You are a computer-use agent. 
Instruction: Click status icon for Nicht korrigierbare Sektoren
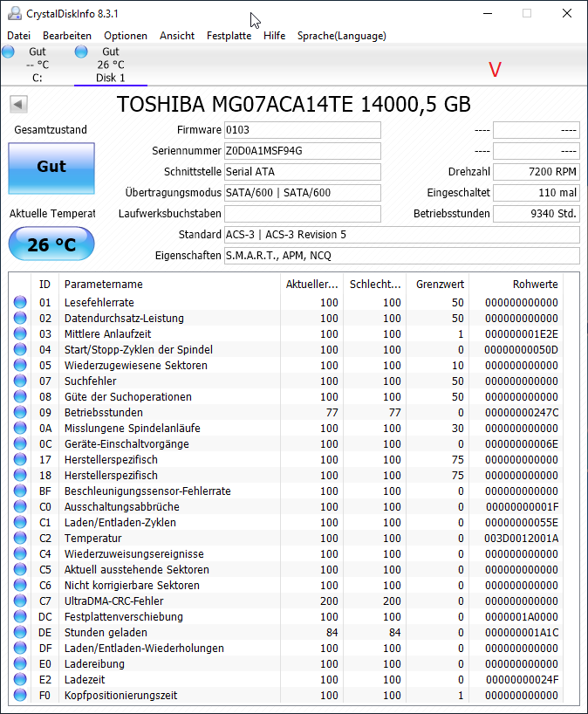tap(20, 585)
